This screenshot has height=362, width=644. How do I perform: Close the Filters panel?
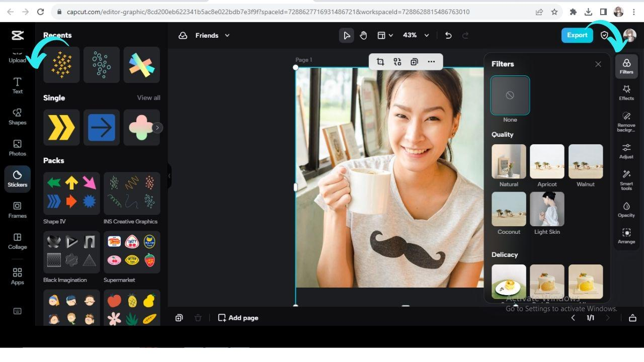point(598,64)
